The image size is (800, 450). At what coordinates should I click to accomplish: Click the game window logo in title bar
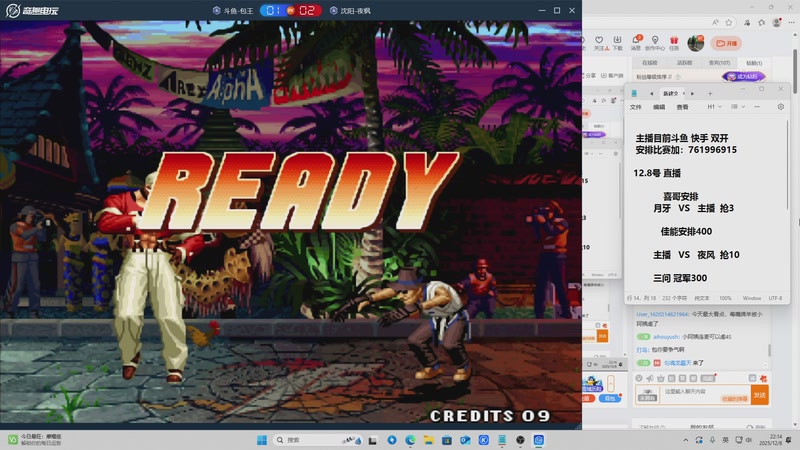(33, 10)
